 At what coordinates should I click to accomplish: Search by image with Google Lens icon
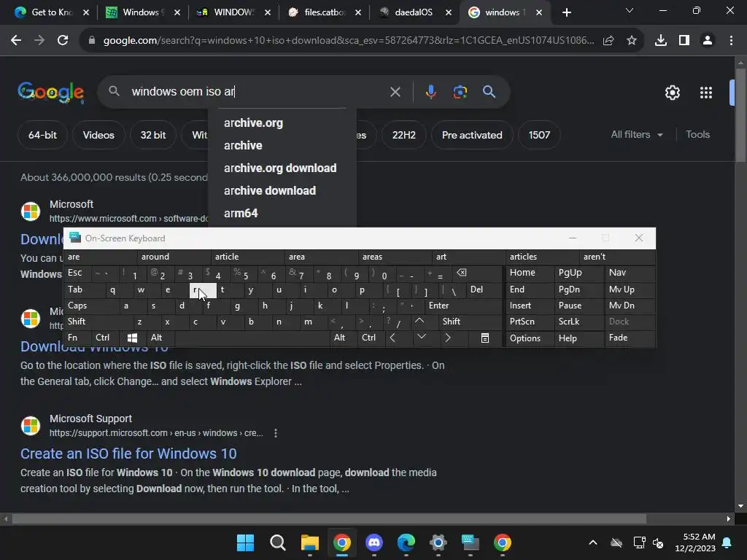(460, 91)
